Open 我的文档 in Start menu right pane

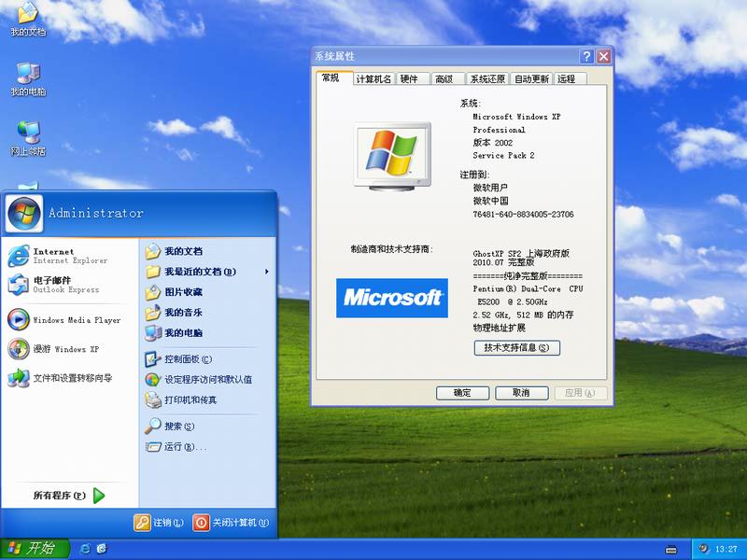click(x=174, y=251)
